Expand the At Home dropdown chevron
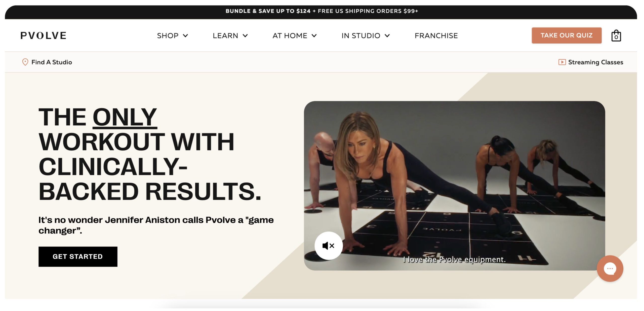 click(x=314, y=36)
